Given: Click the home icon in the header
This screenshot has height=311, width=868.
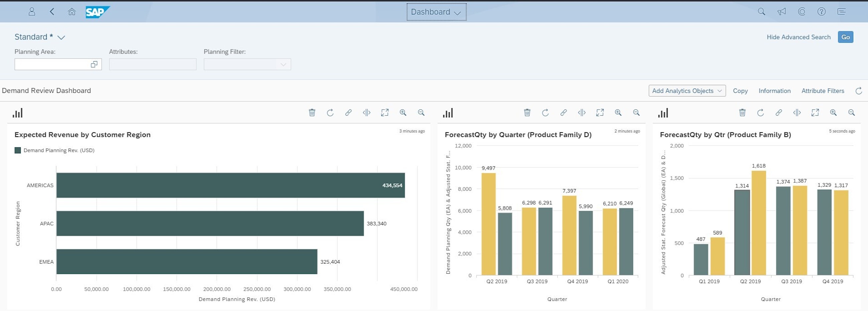Looking at the screenshot, I should (x=72, y=11).
